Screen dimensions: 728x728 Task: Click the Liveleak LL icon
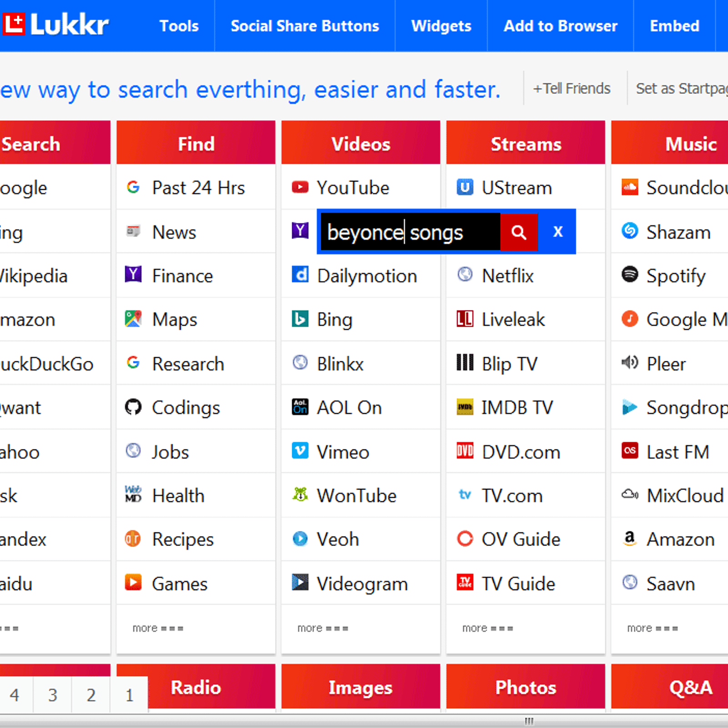pyautogui.click(x=465, y=318)
